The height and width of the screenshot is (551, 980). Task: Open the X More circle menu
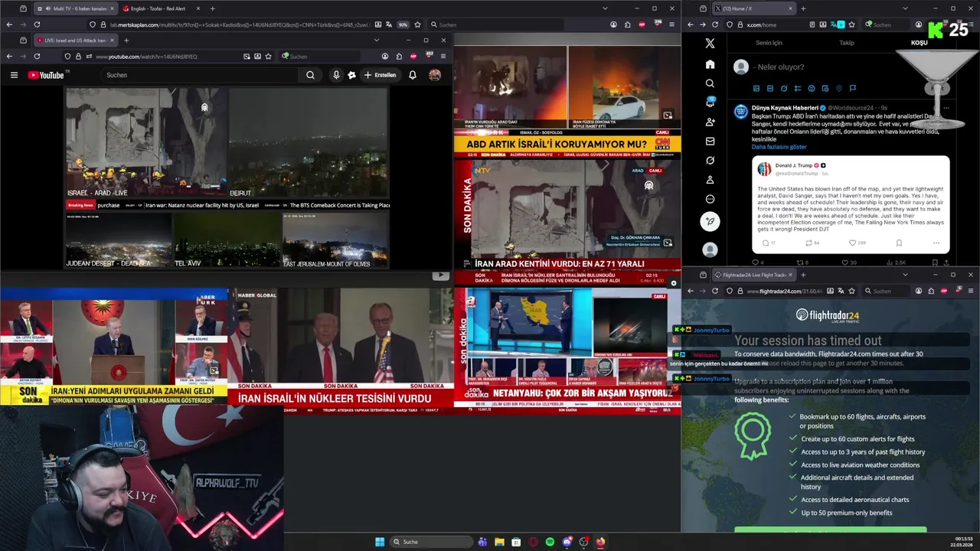(710, 199)
